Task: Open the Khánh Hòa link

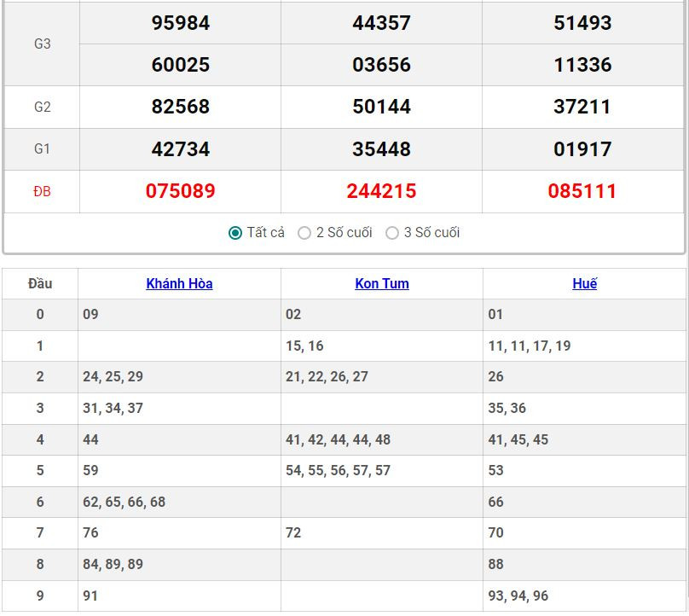Action: (x=179, y=284)
